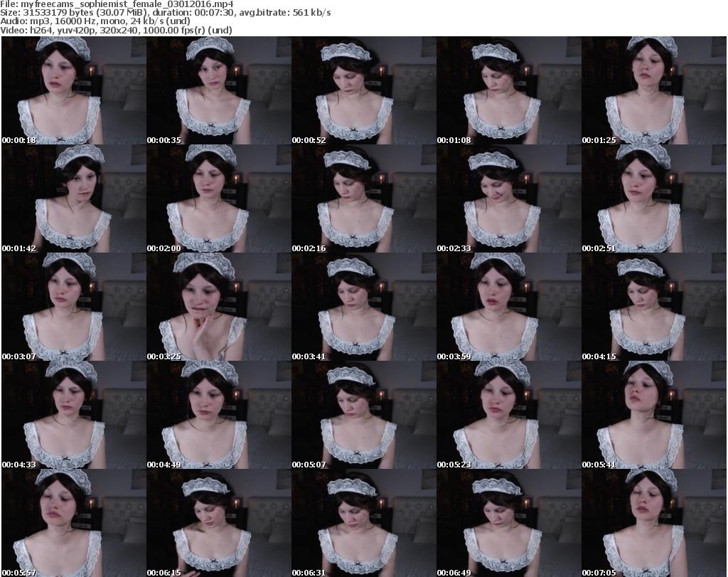The width and height of the screenshot is (728, 577).
Task: Click the thumbnail stamped 00:05:23
Action: coord(509,415)
